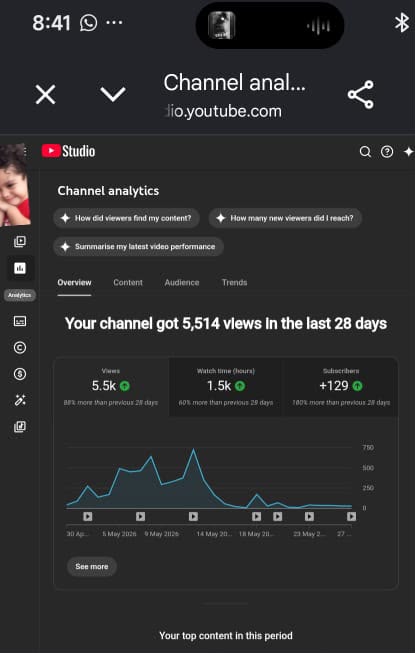Open the Subtitles icon in the sidebar
This screenshot has height=653, width=415.
tap(20, 321)
